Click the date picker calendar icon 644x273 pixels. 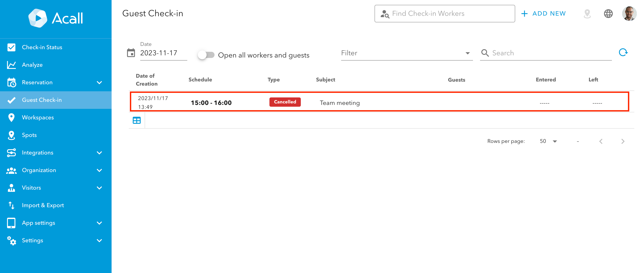click(x=131, y=53)
